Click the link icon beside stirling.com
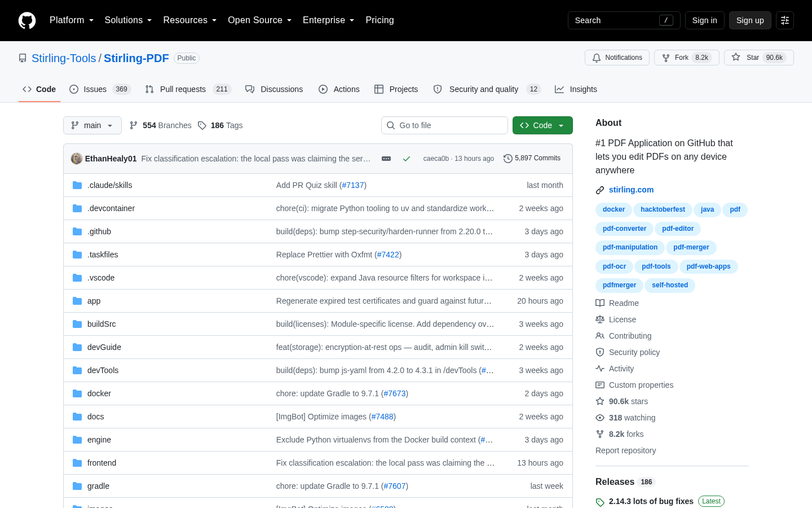Viewport: 812px width, 508px height. pos(600,190)
